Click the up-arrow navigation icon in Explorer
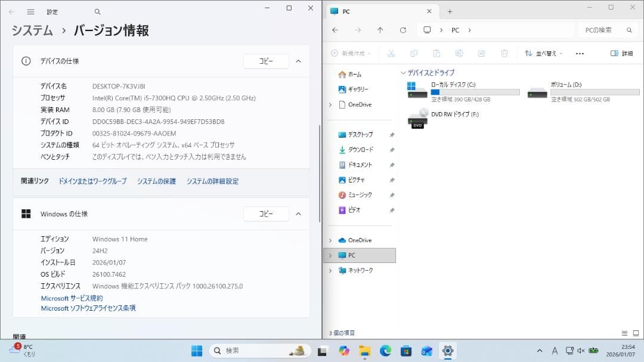This screenshot has height=362, width=644. (x=380, y=30)
